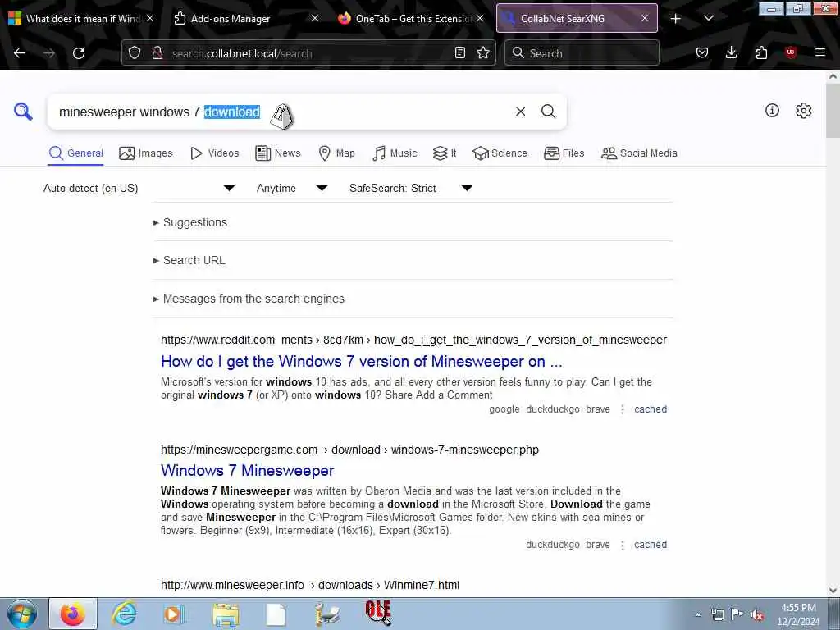The height and width of the screenshot is (630, 840).
Task: Click the SearXNG logo magnifier
Action: tap(23, 112)
